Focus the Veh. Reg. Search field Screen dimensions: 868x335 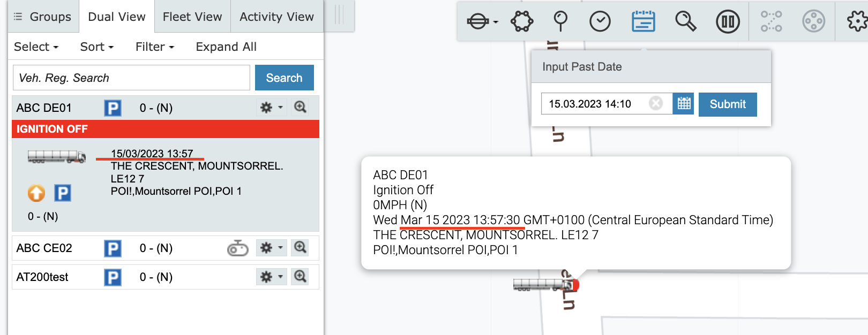[x=131, y=78]
